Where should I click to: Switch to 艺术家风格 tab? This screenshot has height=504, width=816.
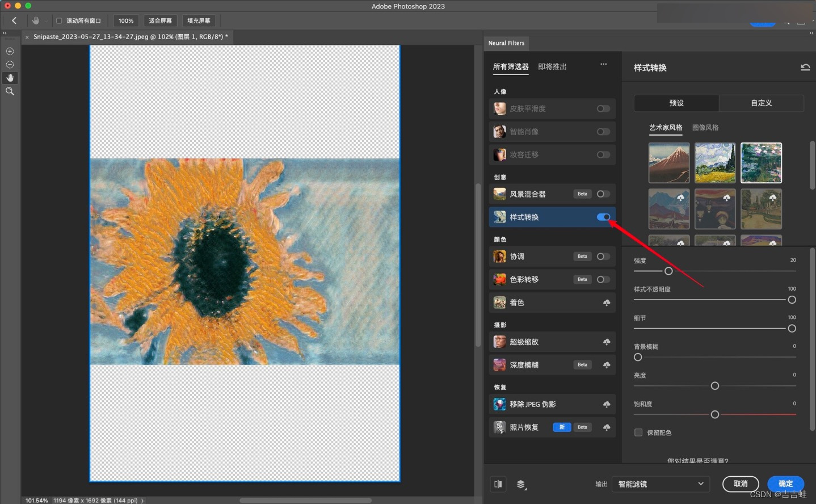(666, 127)
